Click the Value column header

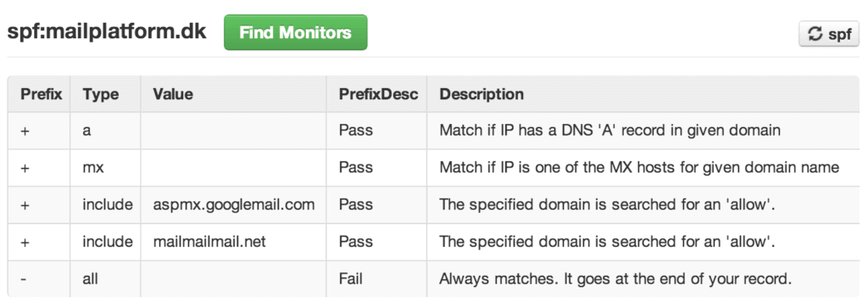[x=173, y=94]
